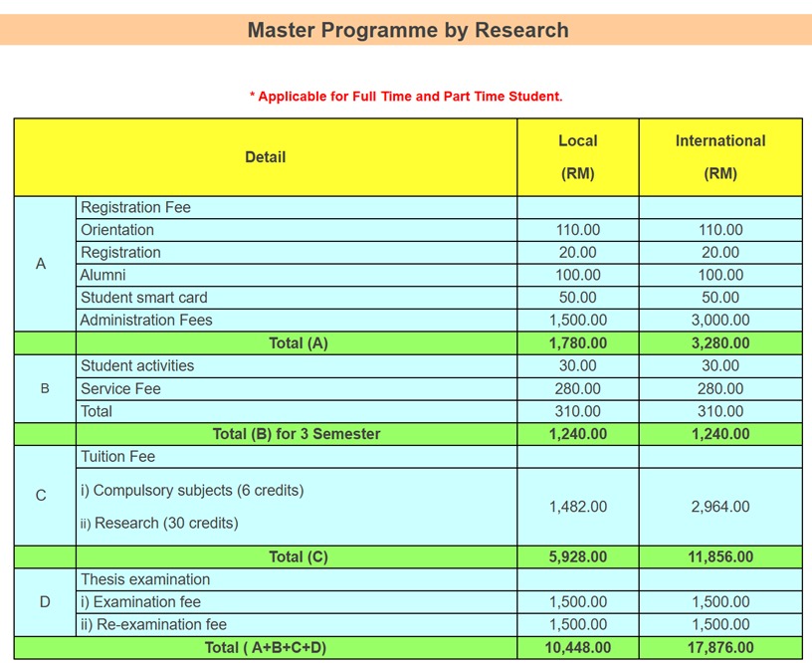Click the Administration Fees row label
The width and height of the screenshot is (812, 663).
146,321
